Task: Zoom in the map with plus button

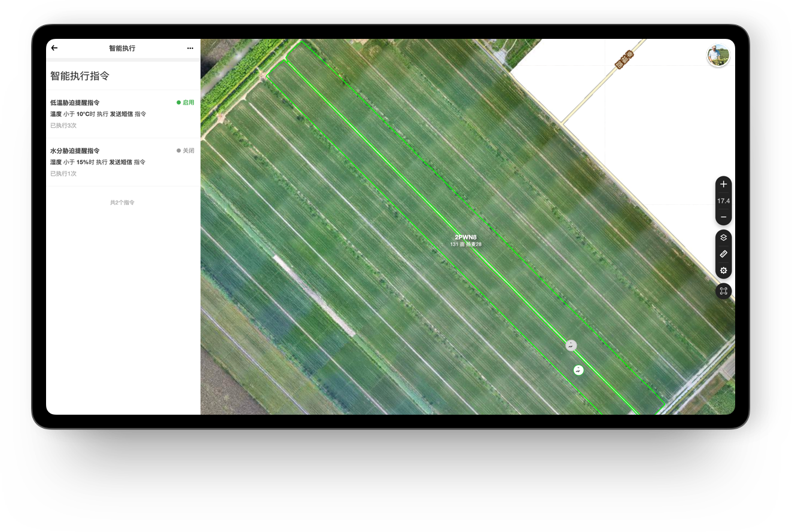Action: click(x=723, y=184)
